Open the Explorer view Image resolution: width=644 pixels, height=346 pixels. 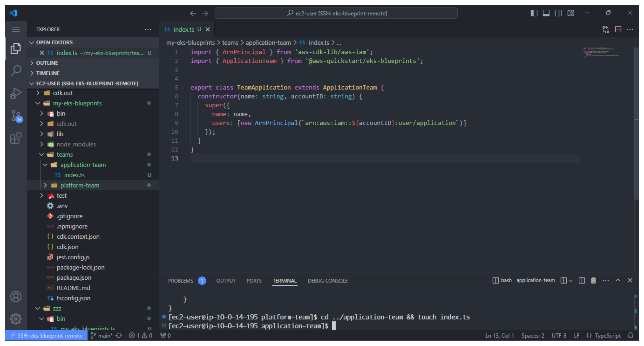(16, 48)
